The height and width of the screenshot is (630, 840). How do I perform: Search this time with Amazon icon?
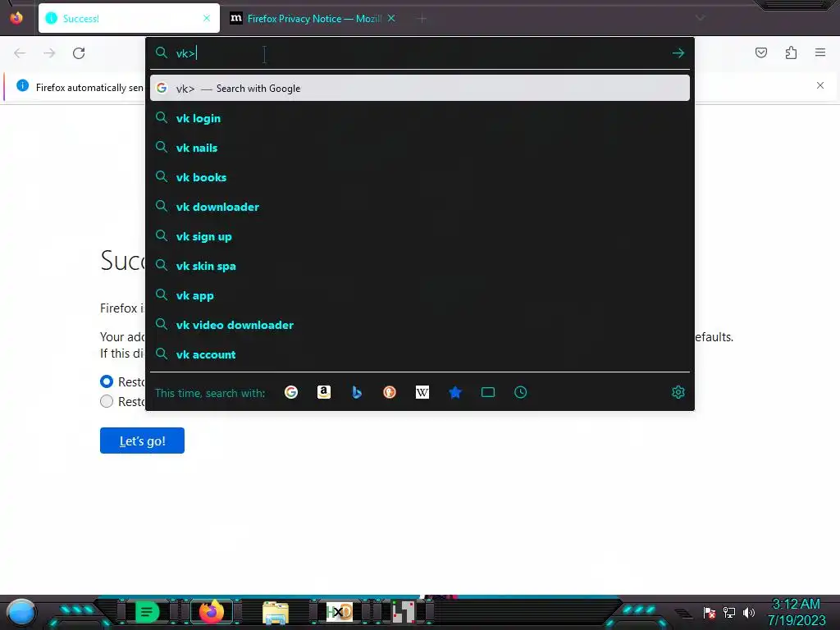click(x=323, y=392)
